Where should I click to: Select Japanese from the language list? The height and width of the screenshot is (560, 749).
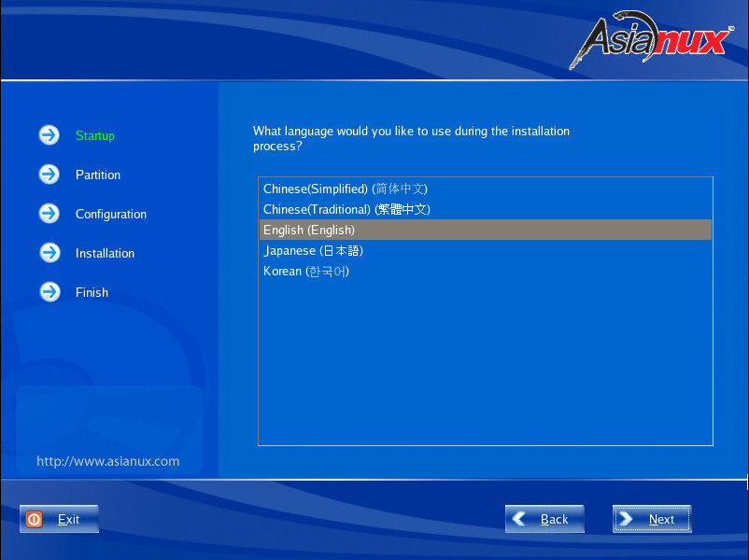314,250
